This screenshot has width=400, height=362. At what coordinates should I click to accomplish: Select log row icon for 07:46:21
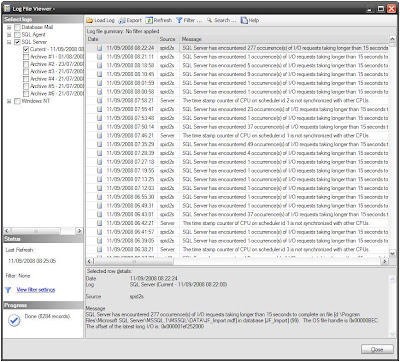(x=99, y=136)
